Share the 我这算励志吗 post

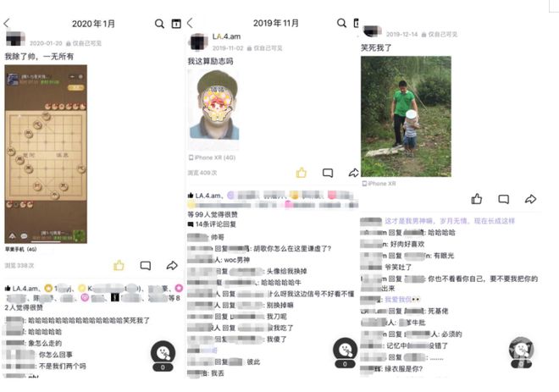click(354, 173)
